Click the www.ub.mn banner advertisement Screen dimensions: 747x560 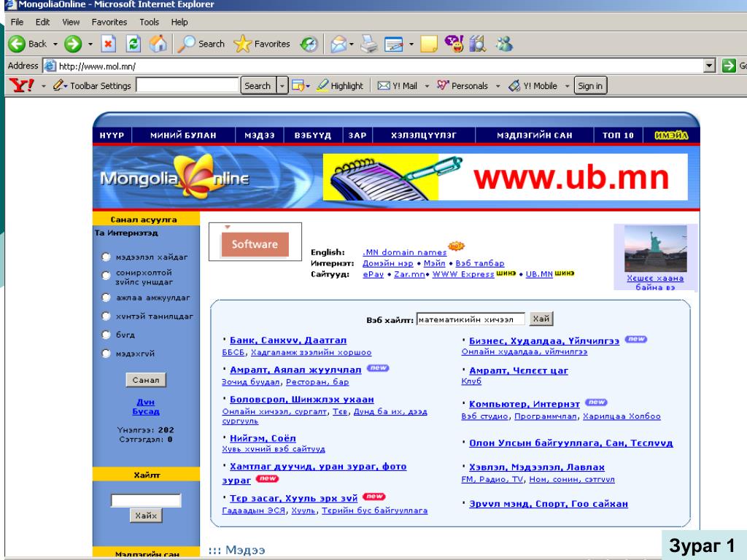[x=505, y=177]
